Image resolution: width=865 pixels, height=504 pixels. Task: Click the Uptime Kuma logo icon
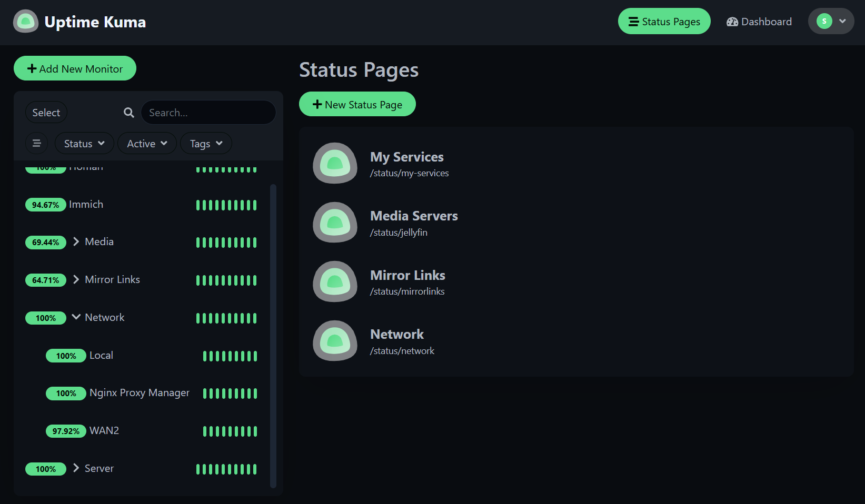[x=26, y=22]
